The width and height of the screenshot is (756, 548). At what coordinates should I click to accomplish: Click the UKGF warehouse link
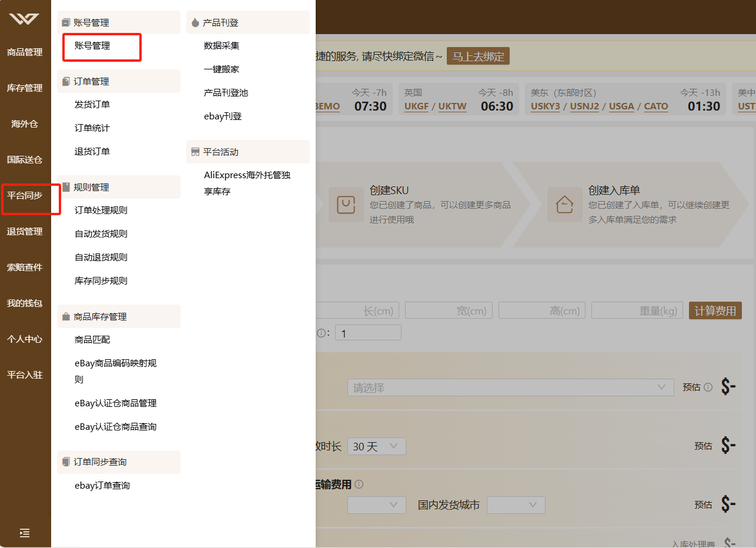417,106
